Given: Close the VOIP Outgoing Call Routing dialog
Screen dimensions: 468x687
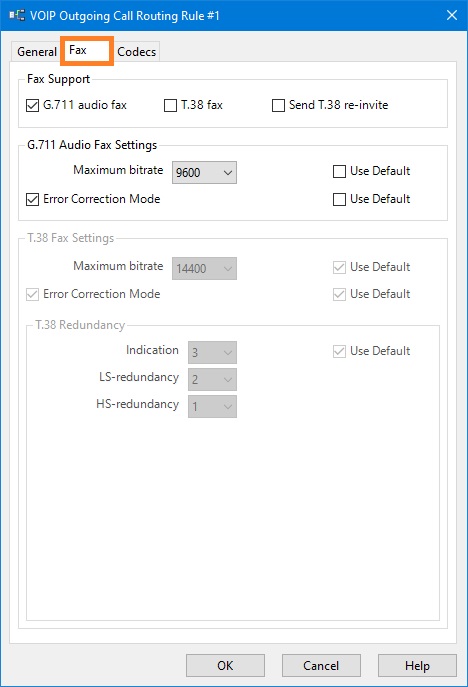Looking at the screenshot, I should pyautogui.click(x=452, y=15).
